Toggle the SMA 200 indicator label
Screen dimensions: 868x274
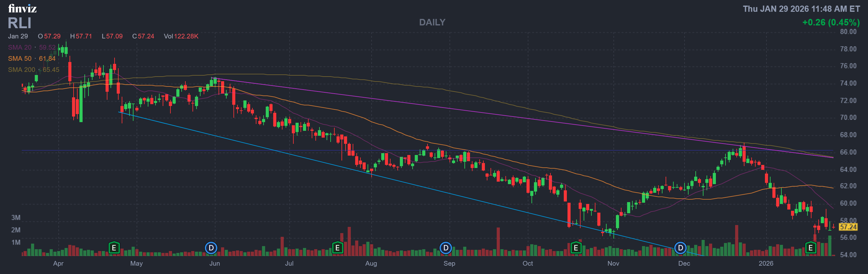(21, 70)
